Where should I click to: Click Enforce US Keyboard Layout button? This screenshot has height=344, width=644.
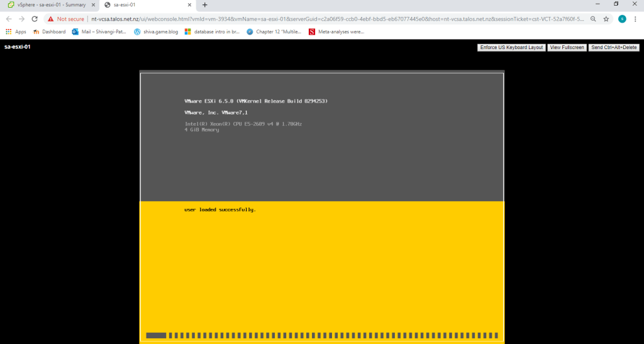coord(511,47)
